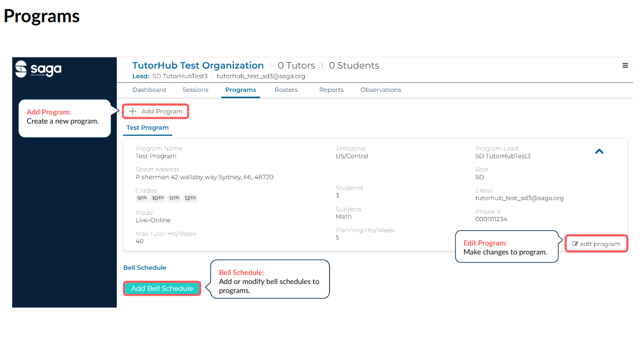
Task: Click the edit program link
Action: [x=596, y=244]
